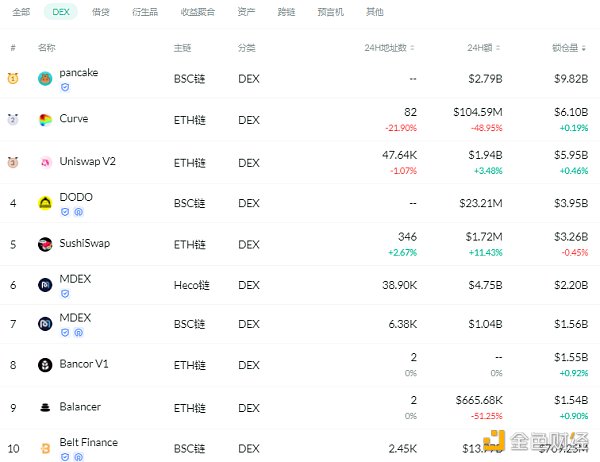Switch to the 全部 tab

point(21,12)
